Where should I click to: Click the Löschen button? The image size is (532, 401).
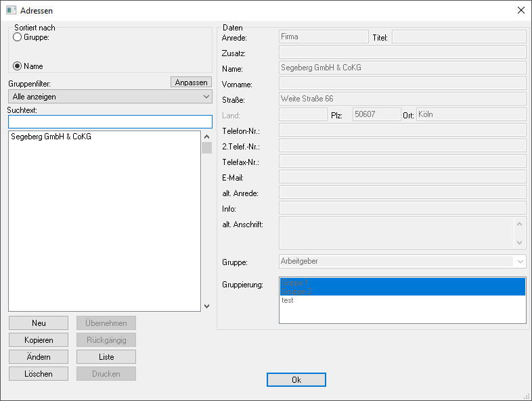click(39, 374)
